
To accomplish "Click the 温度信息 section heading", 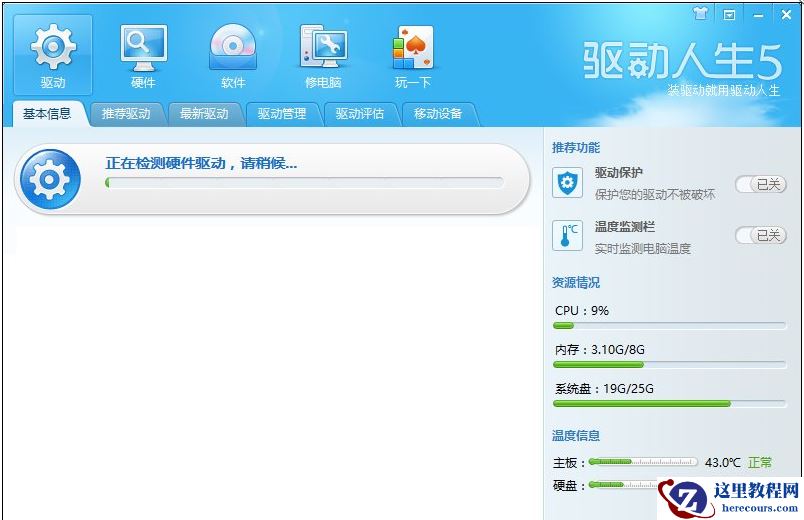I will click(x=576, y=435).
